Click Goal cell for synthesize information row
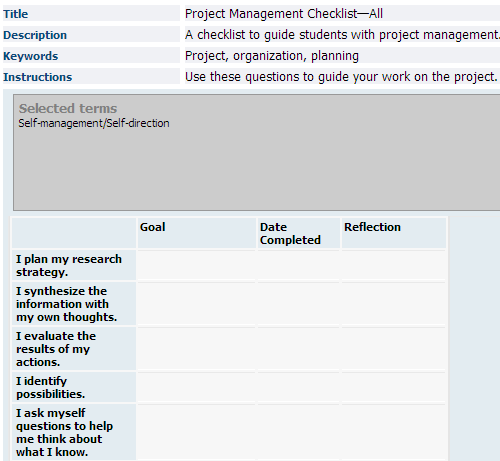The width and height of the screenshot is (500, 461). coord(196,304)
